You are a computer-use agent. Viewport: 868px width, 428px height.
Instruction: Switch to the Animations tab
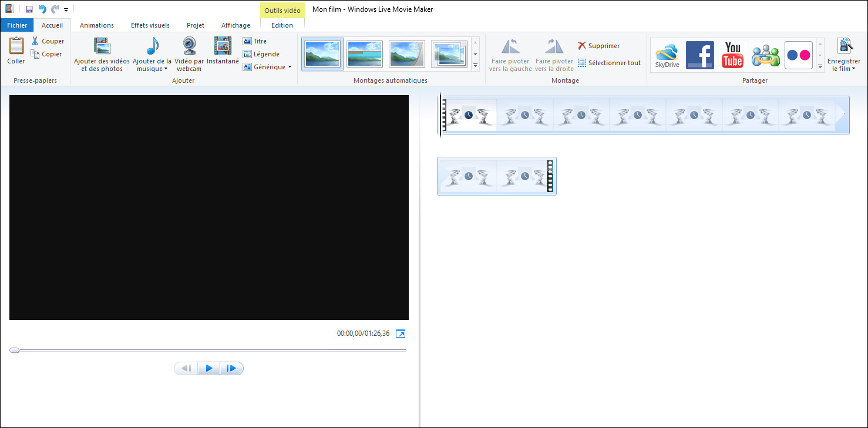[96, 25]
